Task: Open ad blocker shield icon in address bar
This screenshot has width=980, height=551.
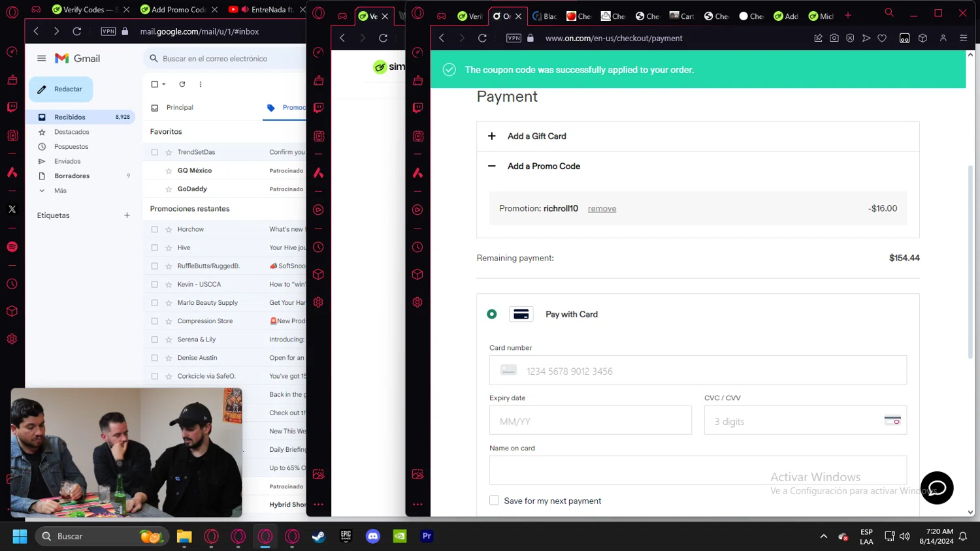Action: tap(850, 39)
